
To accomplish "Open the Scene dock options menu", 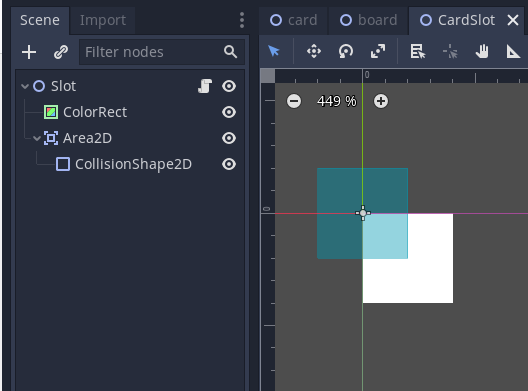I will (x=242, y=20).
